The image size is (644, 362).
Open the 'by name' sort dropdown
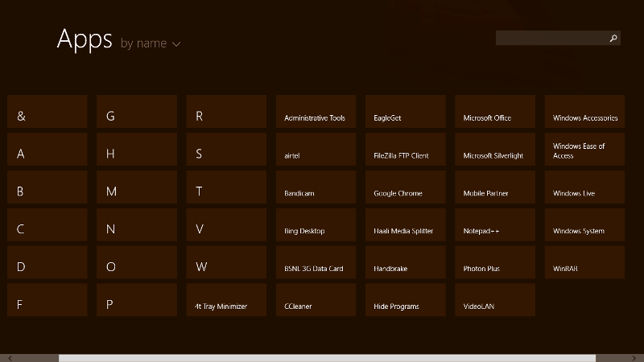tap(151, 43)
